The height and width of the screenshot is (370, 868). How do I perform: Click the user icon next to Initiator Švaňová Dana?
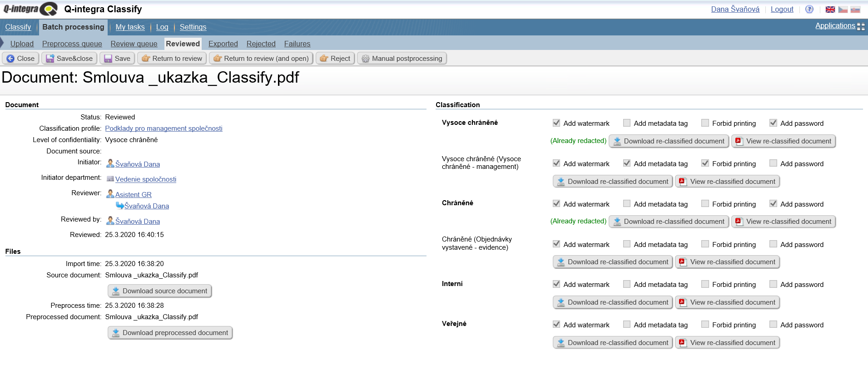coord(110,163)
